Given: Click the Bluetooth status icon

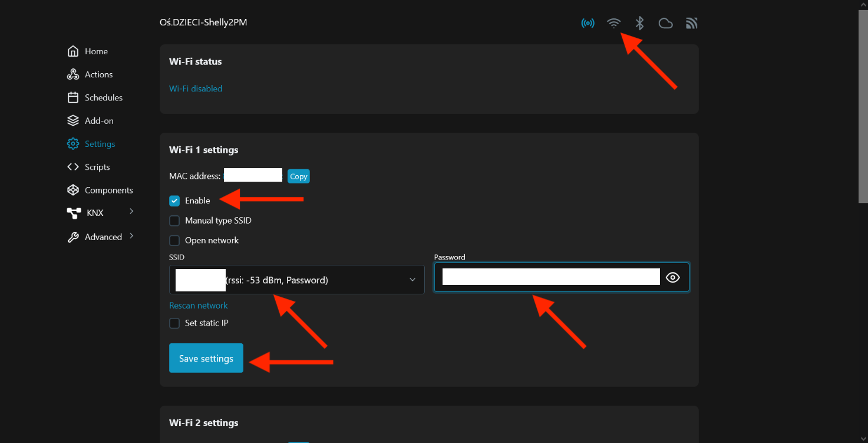Looking at the screenshot, I should 639,24.
